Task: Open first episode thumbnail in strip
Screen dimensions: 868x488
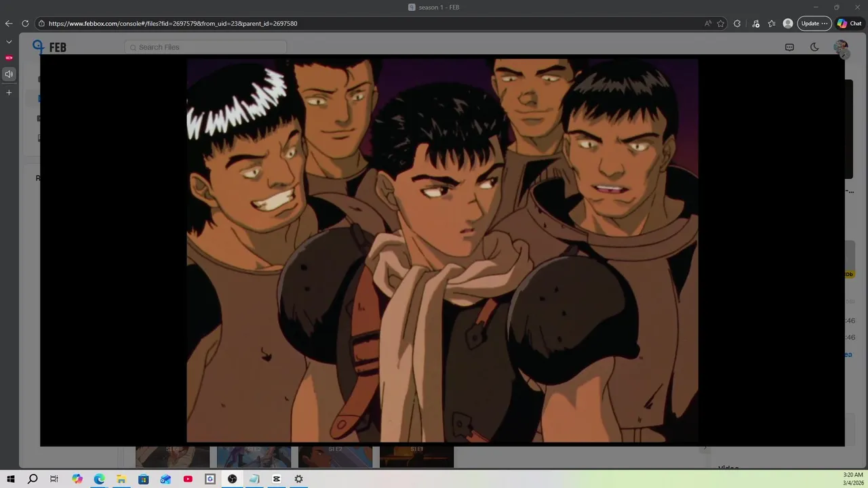Action: 172,457
